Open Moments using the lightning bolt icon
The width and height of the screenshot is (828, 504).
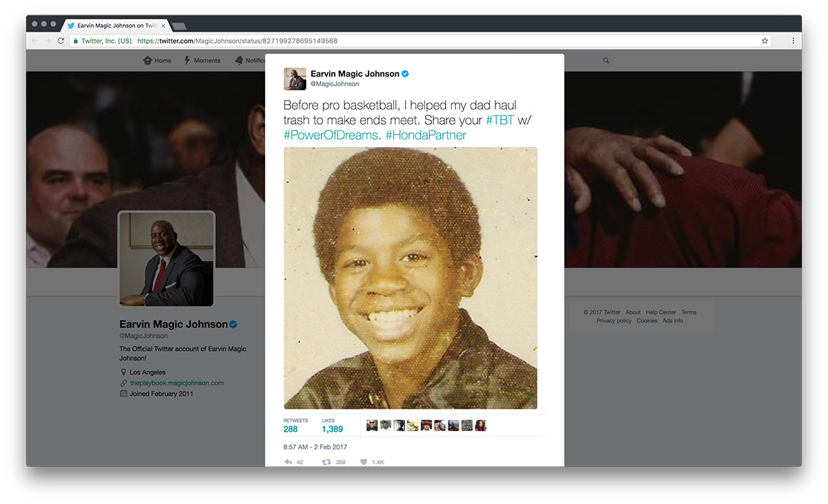point(186,61)
